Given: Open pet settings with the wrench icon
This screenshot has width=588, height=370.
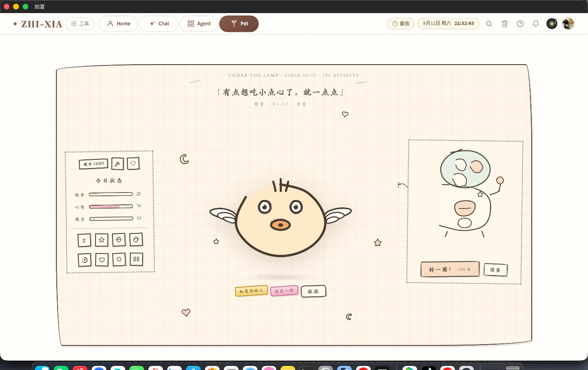Looking at the screenshot, I should 117,164.
